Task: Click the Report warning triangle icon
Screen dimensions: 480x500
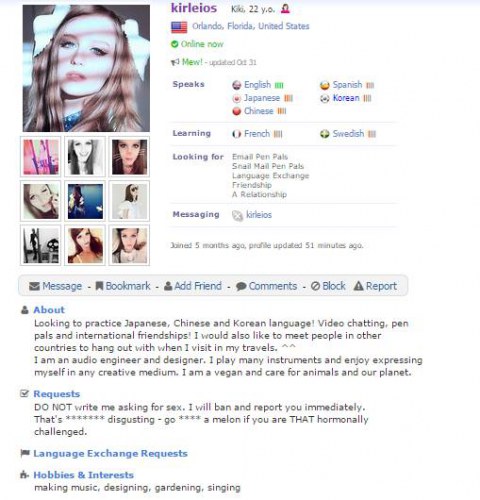Action: (x=358, y=286)
